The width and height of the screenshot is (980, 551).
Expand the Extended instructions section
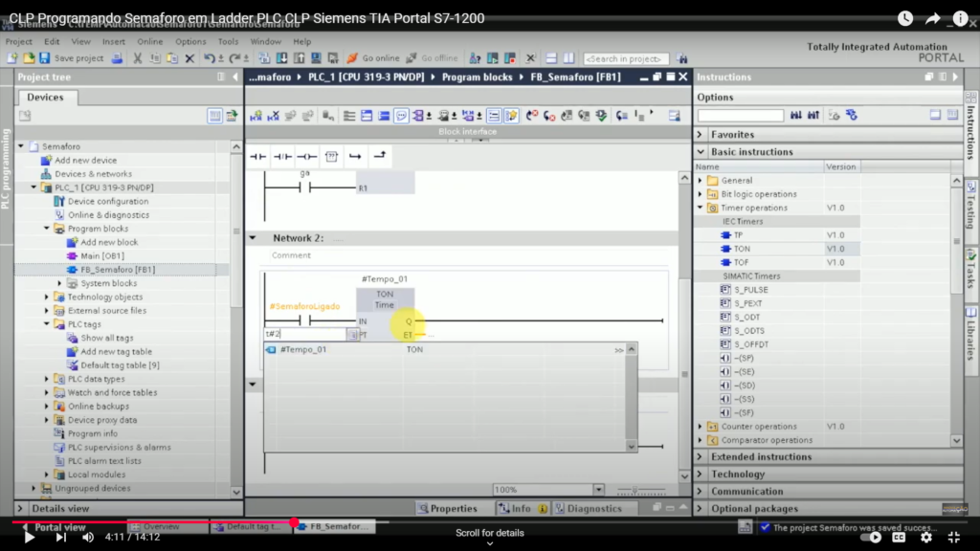(x=701, y=456)
